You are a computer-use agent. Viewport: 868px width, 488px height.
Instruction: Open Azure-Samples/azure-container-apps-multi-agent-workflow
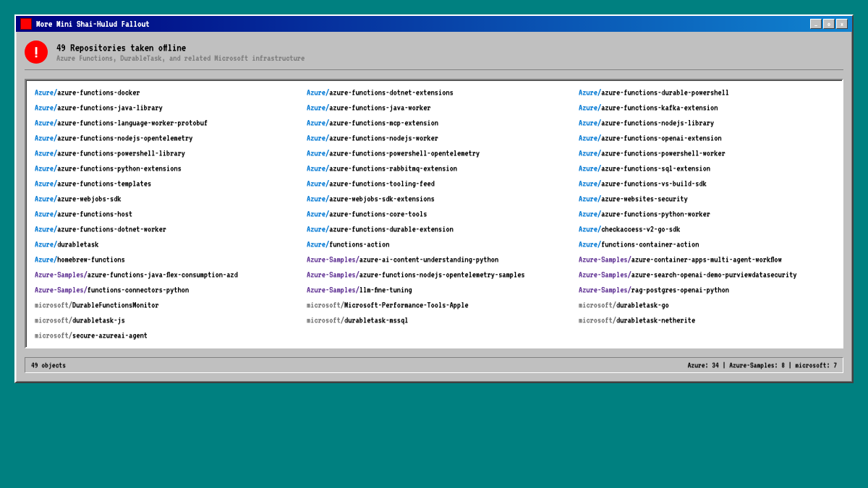click(680, 260)
